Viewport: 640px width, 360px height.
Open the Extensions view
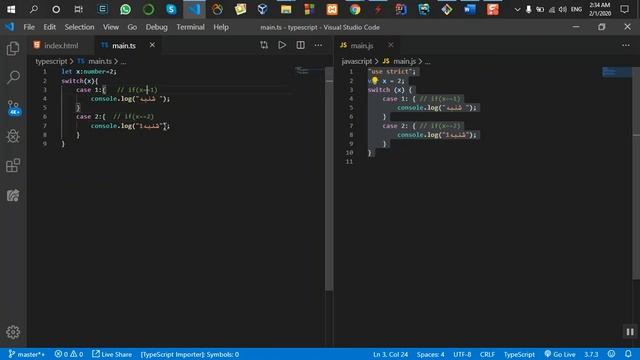coord(13,165)
